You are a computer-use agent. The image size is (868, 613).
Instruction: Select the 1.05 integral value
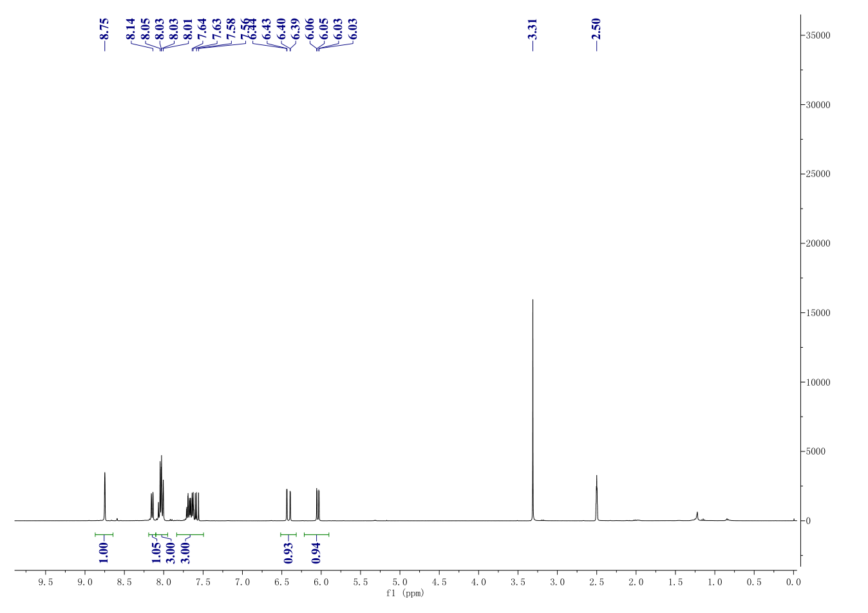[156, 552]
